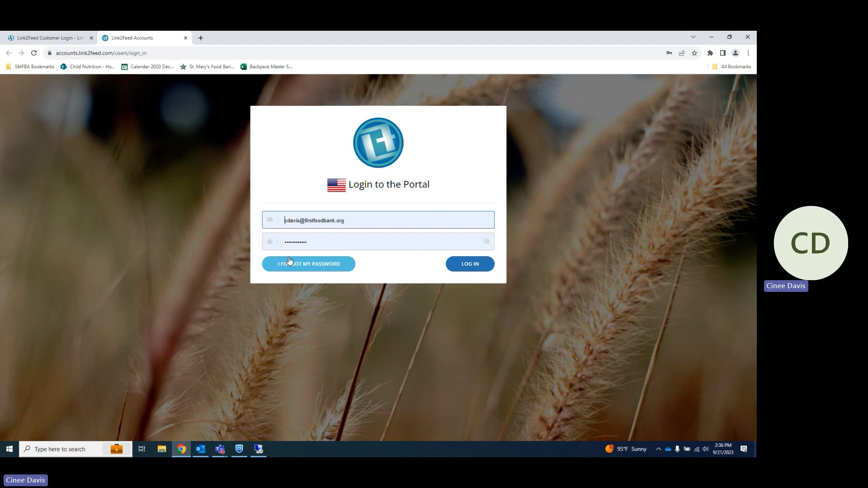Click I Forgot My Password button
This screenshot has width=868, height=488.
pyautogui.click(x=308, y=264)
